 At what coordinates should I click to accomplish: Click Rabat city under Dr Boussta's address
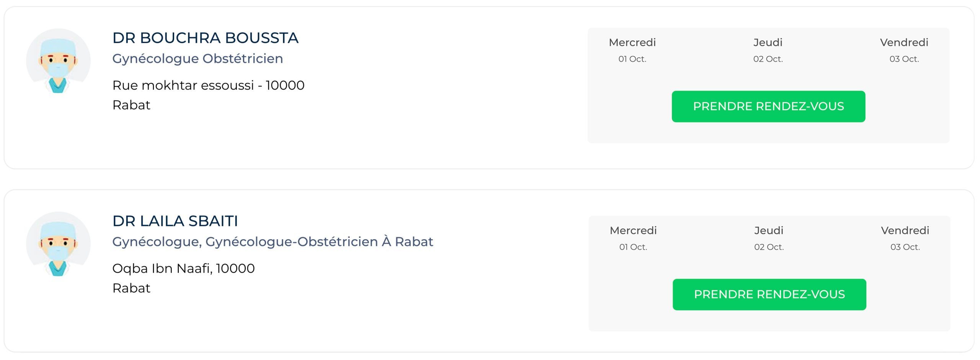131,105
